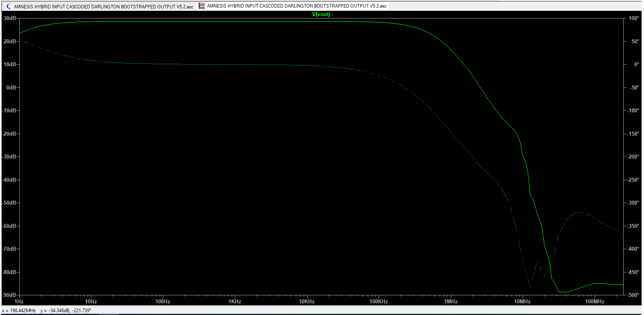Screen dimensions: 644x315
Task: Click the -80dB magnitude axis label
Action: 10,272
